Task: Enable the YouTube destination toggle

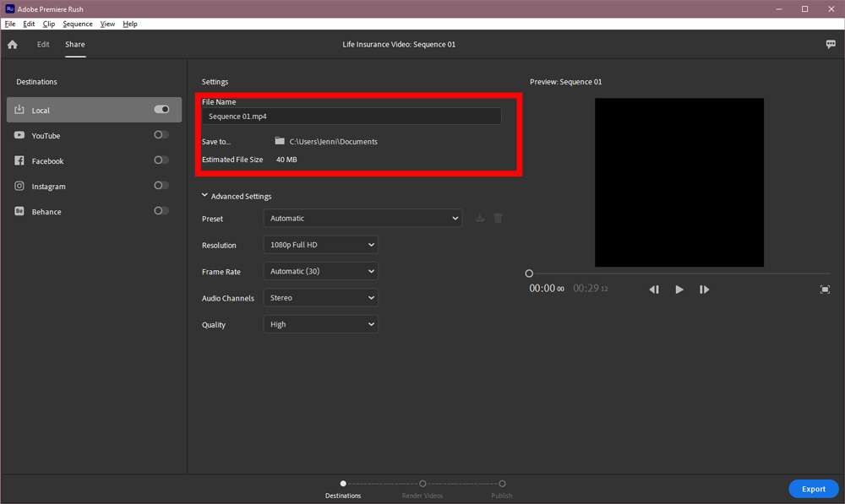Action: pyautogui.click(x=161, y=134)
